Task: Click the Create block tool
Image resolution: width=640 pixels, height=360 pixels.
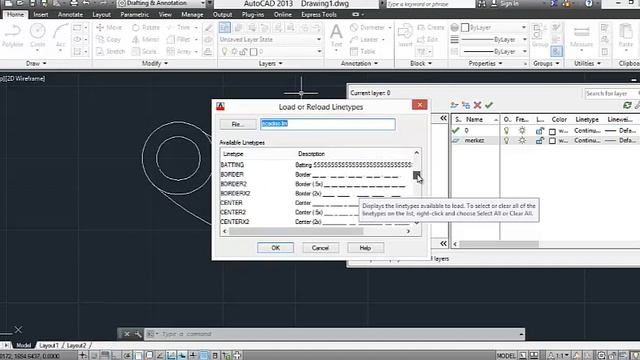Action: (431, 27)
